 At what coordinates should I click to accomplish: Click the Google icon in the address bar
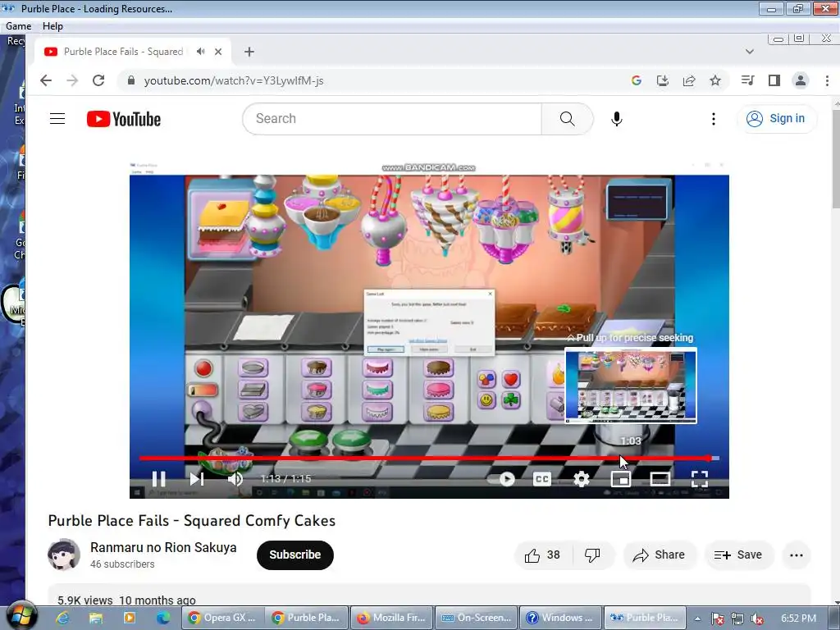(637, 80)
